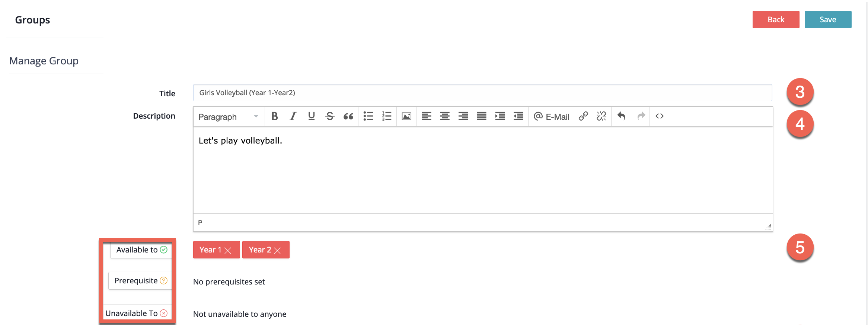Click the Unavailable To button
This screenshot has height=325, width=868.
click(136, 313)
